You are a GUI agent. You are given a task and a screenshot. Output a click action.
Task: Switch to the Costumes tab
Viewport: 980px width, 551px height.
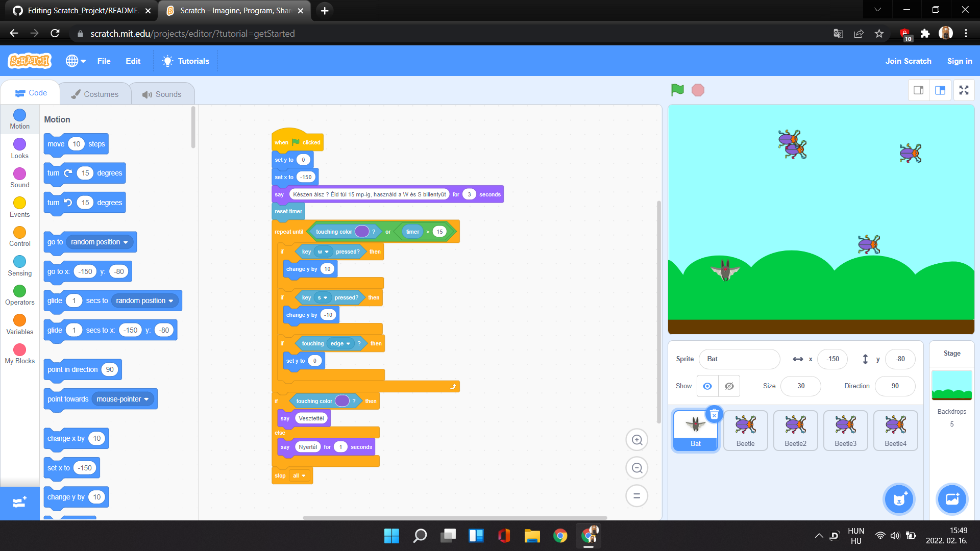[x=95, y=93]
